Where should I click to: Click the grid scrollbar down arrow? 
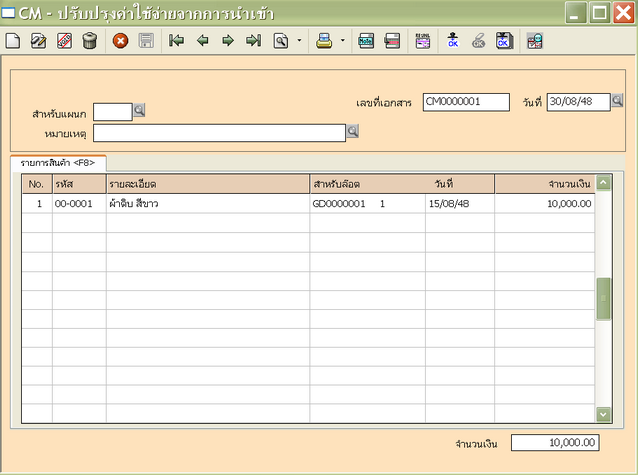click(603, 413)
